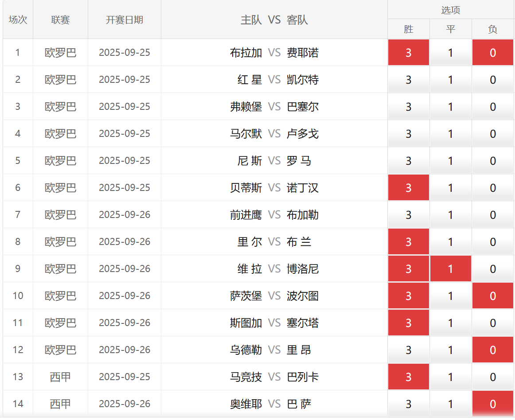The height and width of the screenshot is (420, 515).
Task: Pick win option 3 for 乌德勒 vs 里昂
Action: (408, 350)
